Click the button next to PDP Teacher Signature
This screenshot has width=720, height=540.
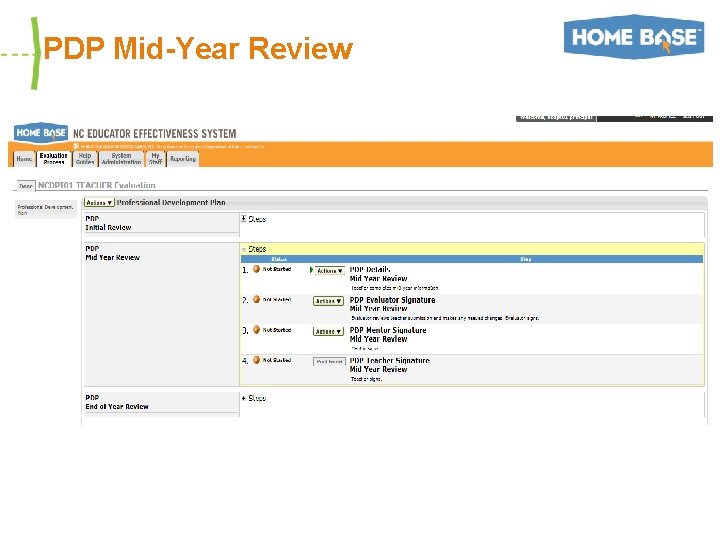329,361
